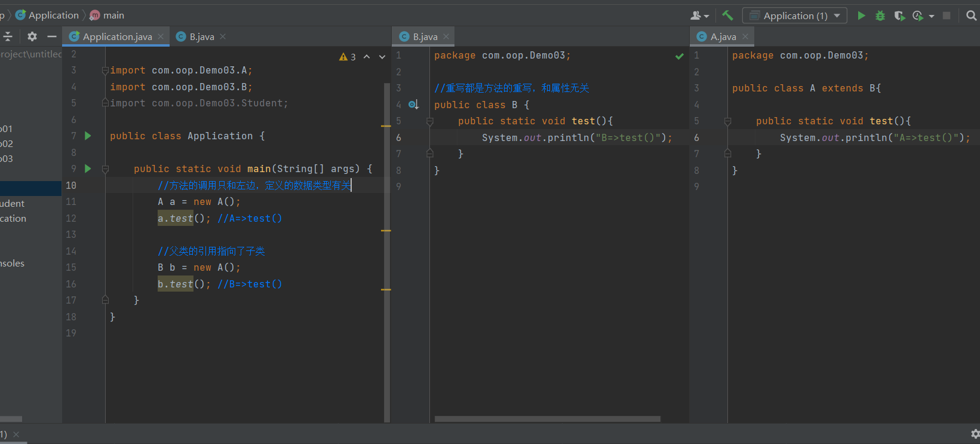This screenshot has width=980, height=444.
Task: Close the Application.java tab
Action: pyautogui.click(x=161, y=36)
